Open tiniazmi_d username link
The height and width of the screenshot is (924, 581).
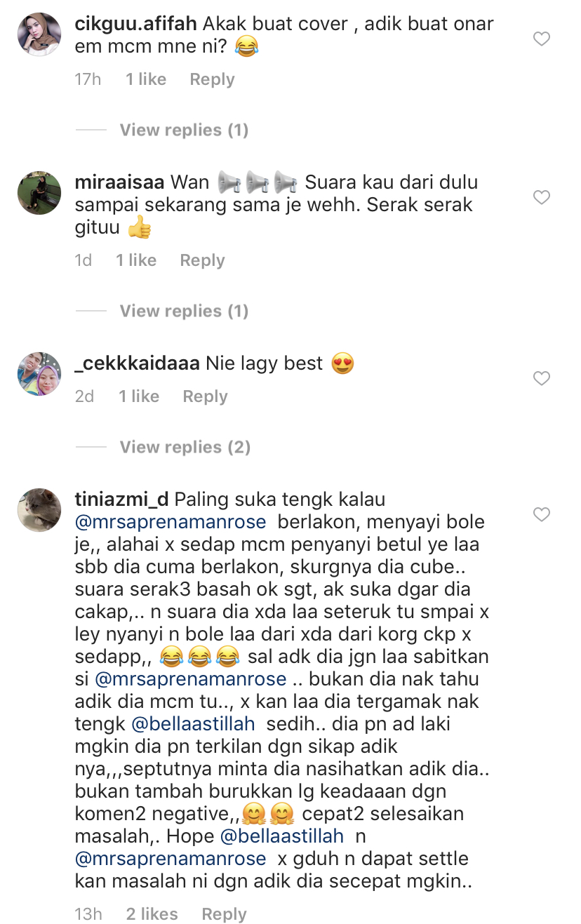121,500
